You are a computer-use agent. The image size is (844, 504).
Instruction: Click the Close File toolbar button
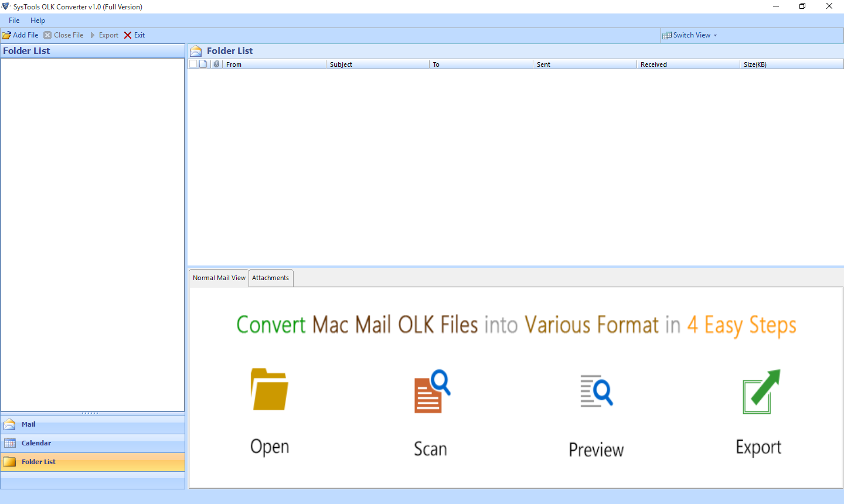tap(63, 35)
